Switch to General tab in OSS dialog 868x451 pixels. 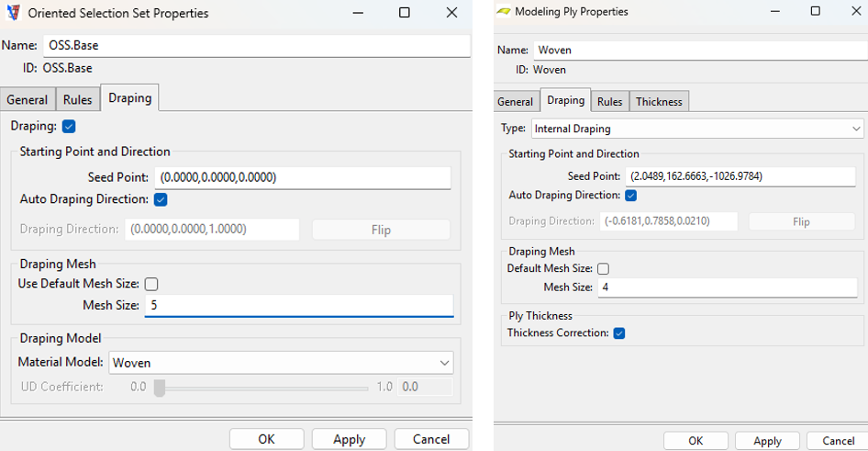(28, 100)
